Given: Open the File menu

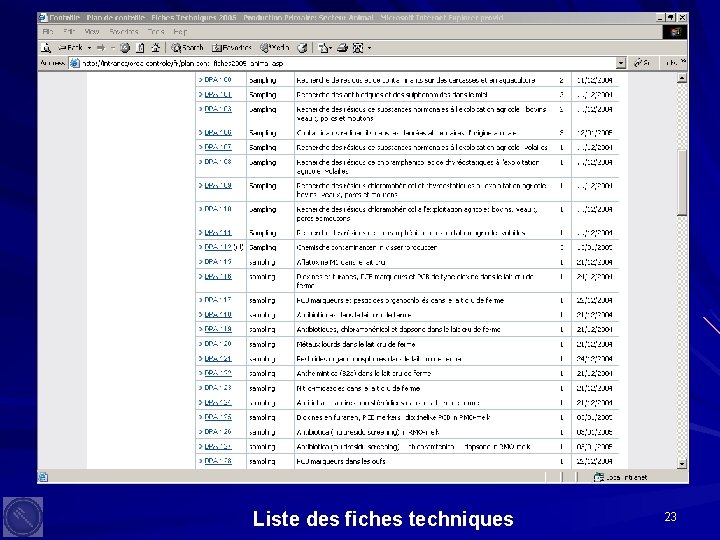Looking at the screenshot, I should click(x=48, y=32).
